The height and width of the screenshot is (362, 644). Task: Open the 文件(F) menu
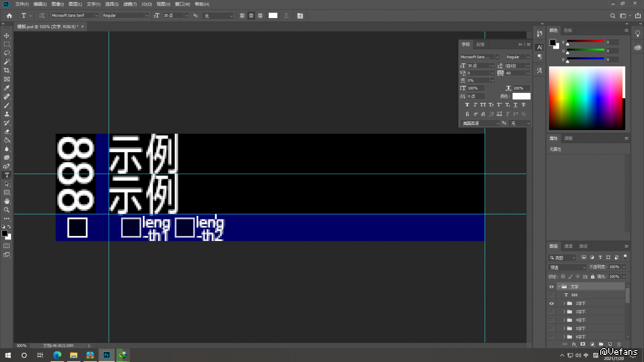click(22, 4)
